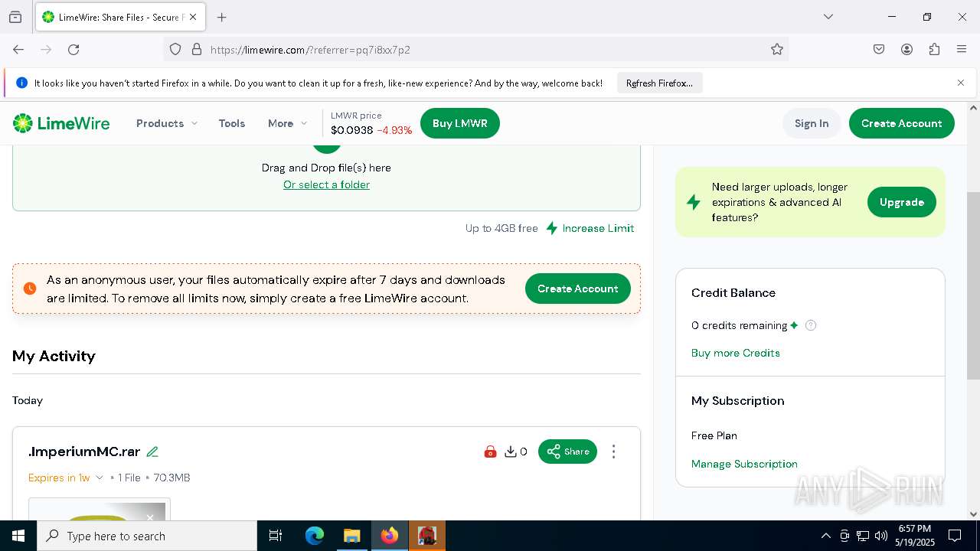
Task: Click the LMWR price value $0.0938
Action: (x=352, y=130)
